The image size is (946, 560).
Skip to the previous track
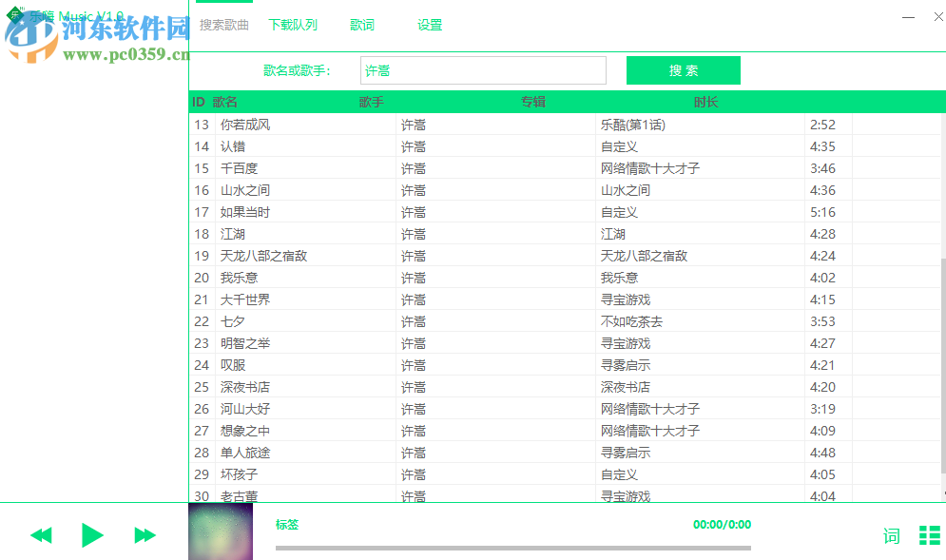pos(40,534)
